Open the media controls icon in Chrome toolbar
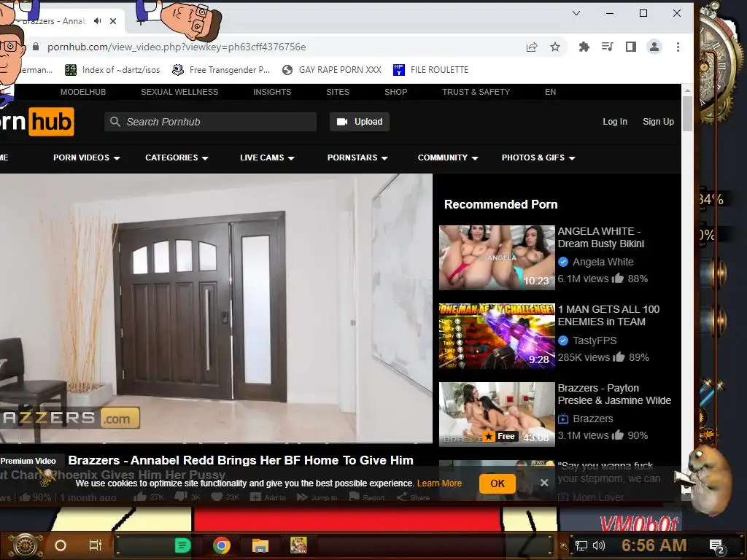Image resolution: width=747 pixels, height=560 pixels. (x=608, y=47)
